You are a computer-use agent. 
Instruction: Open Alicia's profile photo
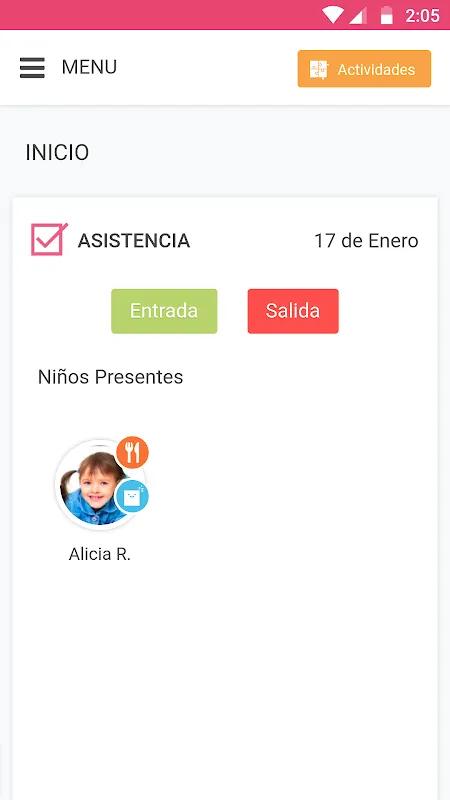94,487
